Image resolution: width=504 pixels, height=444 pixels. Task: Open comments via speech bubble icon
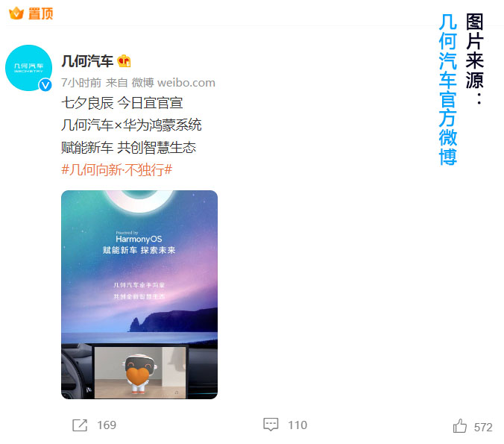click(x=271, y=425)
